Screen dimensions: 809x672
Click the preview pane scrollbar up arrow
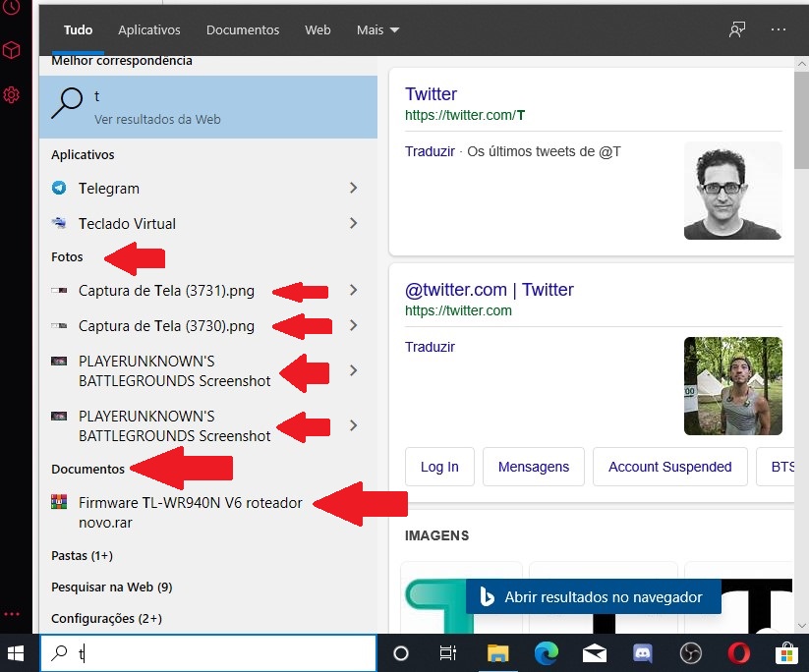(801, 64)
